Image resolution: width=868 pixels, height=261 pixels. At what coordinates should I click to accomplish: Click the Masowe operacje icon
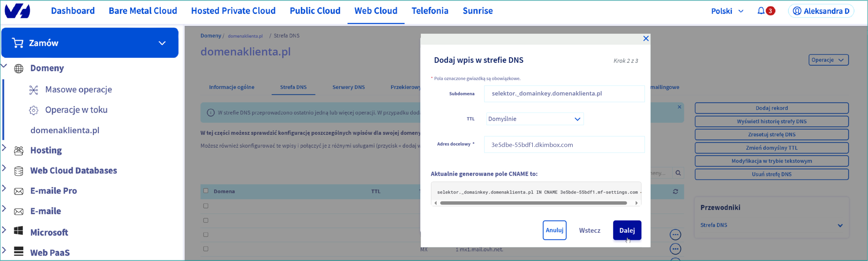[x=33, y=90]
